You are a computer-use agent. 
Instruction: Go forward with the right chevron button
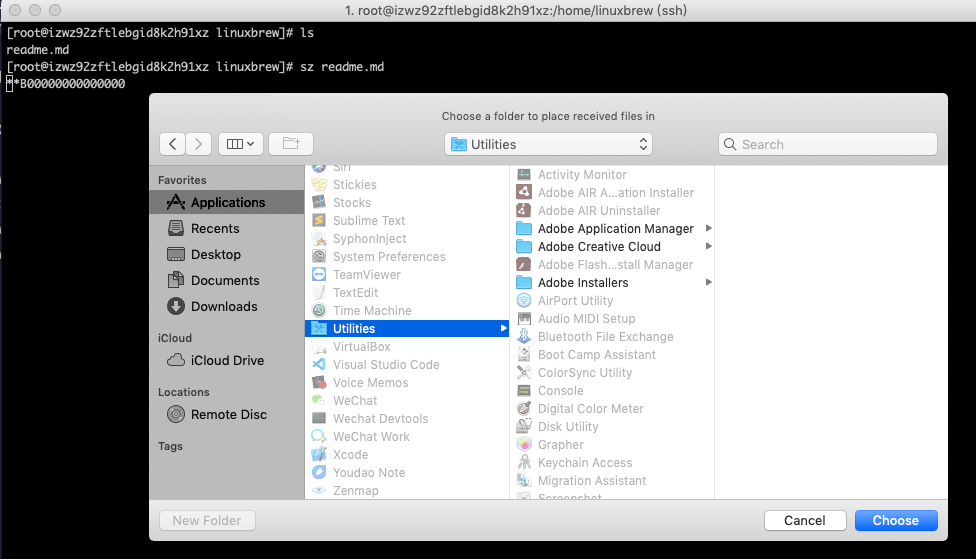(x=199, y=144)
